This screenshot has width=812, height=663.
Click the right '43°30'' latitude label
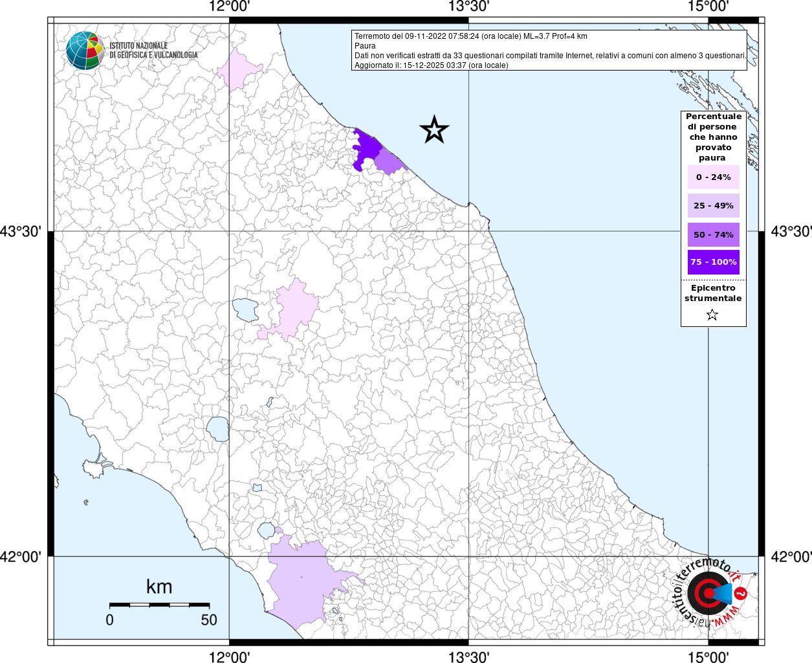coord(791,231)
